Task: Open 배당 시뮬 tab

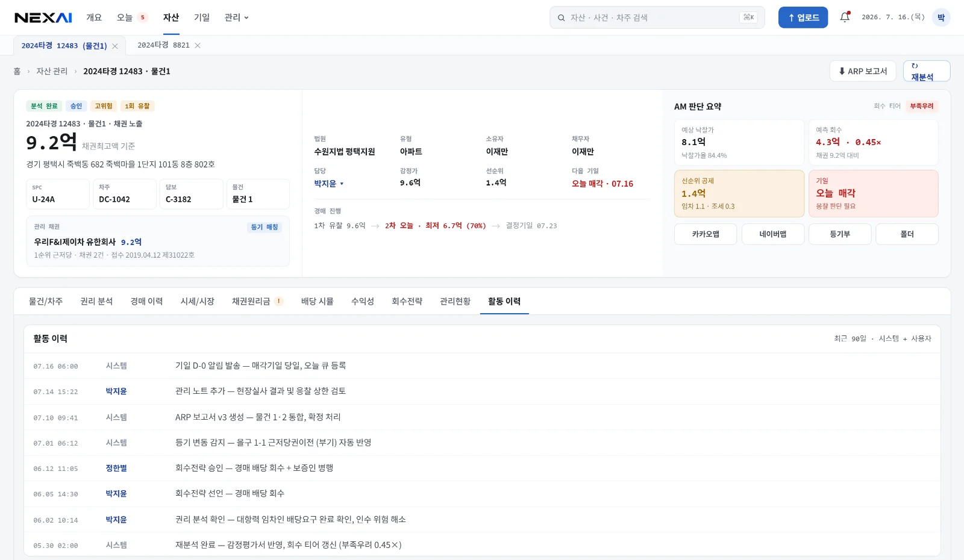Action: coord(317,301)
